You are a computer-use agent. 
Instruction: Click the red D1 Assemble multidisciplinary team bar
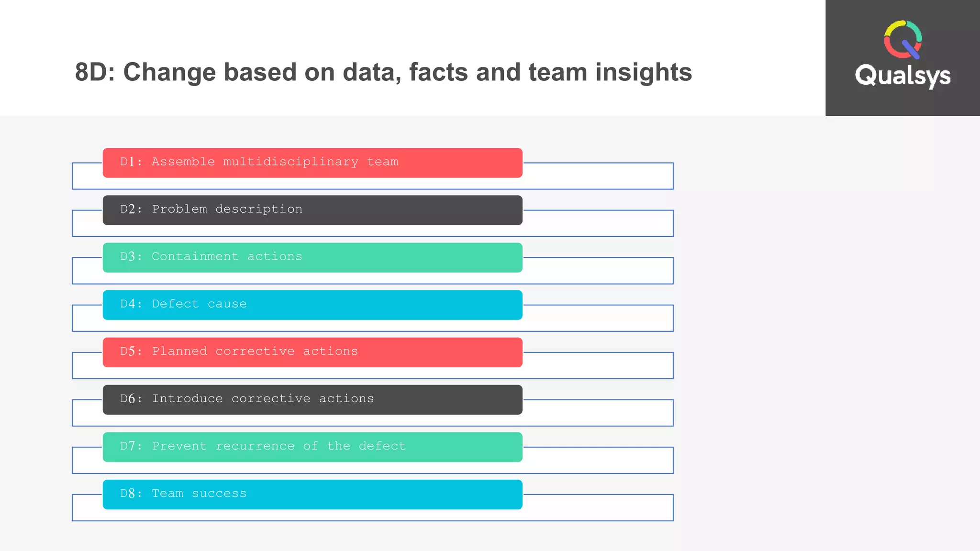(312, 163)
